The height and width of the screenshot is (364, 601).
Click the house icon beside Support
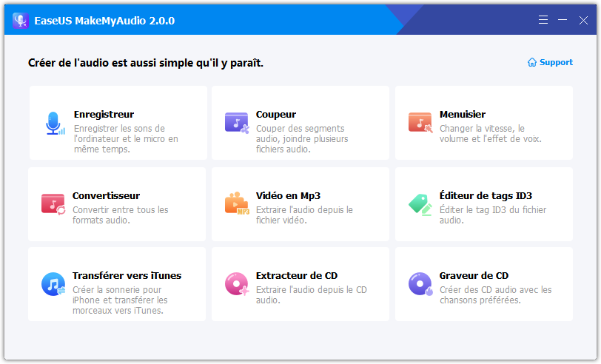pos(532,62)
